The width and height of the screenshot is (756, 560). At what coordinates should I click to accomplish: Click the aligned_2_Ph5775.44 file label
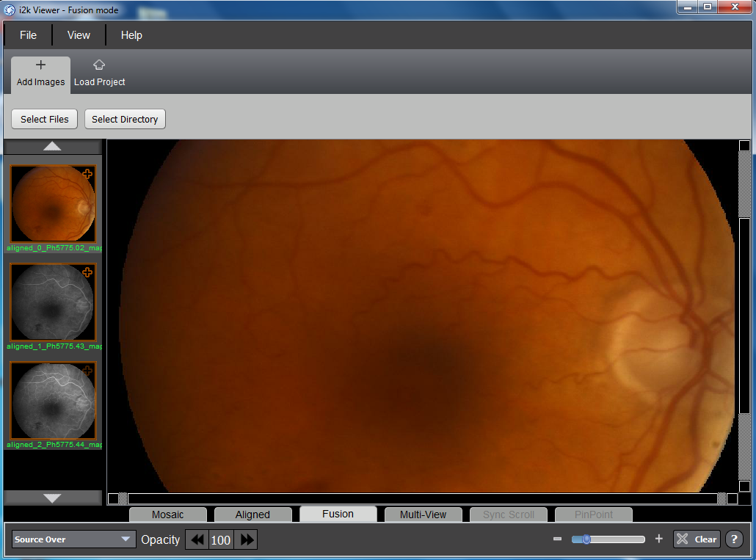click(54, 445)
